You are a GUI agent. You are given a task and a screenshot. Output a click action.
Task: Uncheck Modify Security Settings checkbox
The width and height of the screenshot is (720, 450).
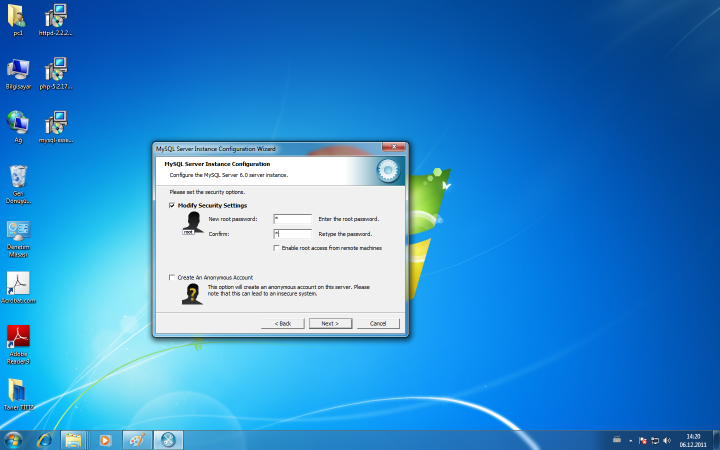tap(172, 205)
